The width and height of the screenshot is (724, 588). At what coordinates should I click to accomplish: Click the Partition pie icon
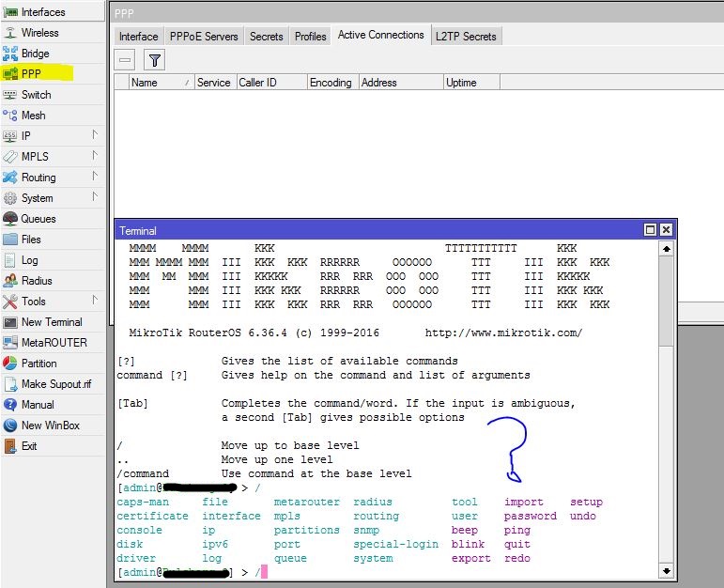[10, 364]
